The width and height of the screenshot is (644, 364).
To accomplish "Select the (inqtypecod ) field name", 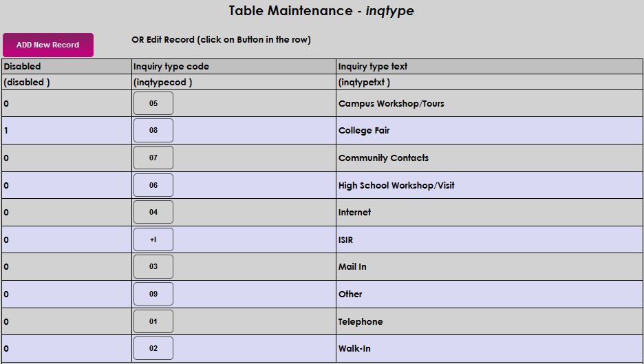I will [x=162, y=82].
